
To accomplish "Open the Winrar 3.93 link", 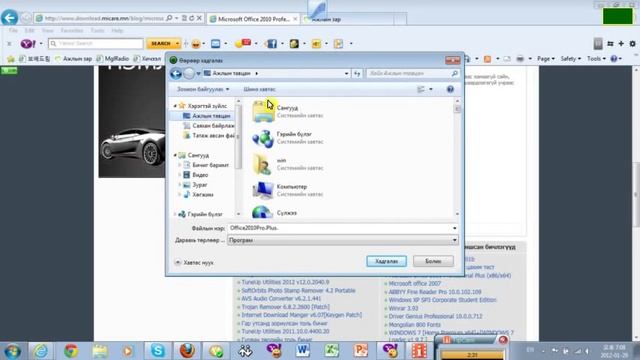I will click(403, 308).
